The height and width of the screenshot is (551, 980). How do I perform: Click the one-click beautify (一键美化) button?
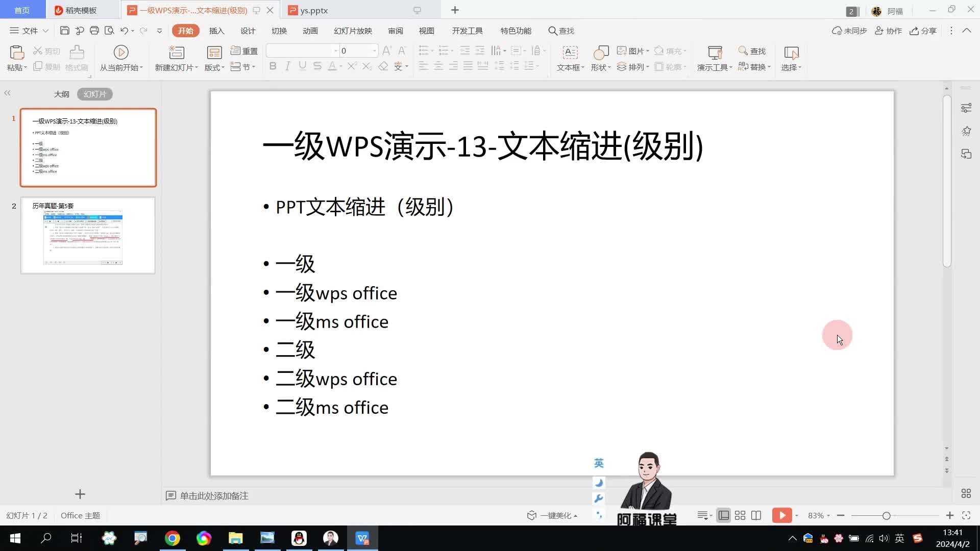(x=552, y=515)
